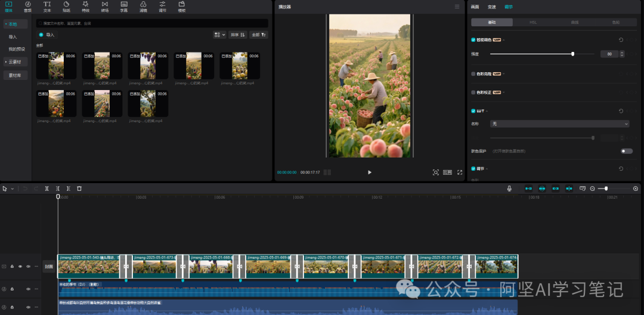Open the 特效 (Effects) panel icon
Viewport: 644px width, 315px height.
pos(85,7)
